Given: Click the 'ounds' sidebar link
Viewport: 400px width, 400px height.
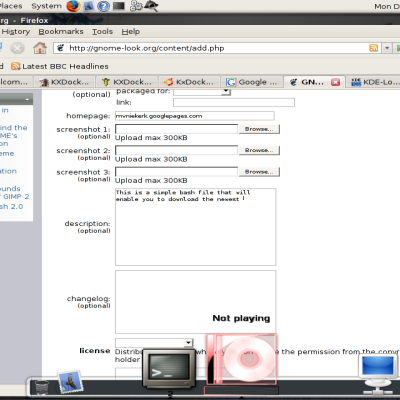Looking at the screenshot, I should click(x=10, y=188).
